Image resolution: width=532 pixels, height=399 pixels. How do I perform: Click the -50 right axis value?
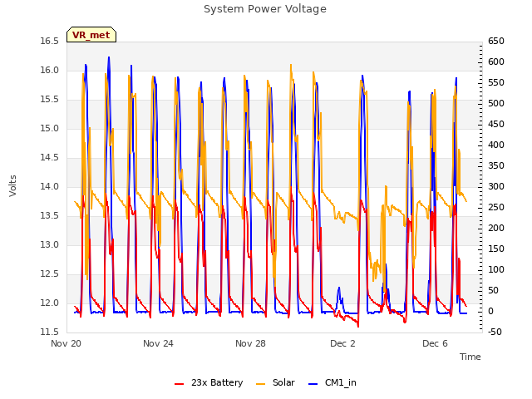point(495,332)
